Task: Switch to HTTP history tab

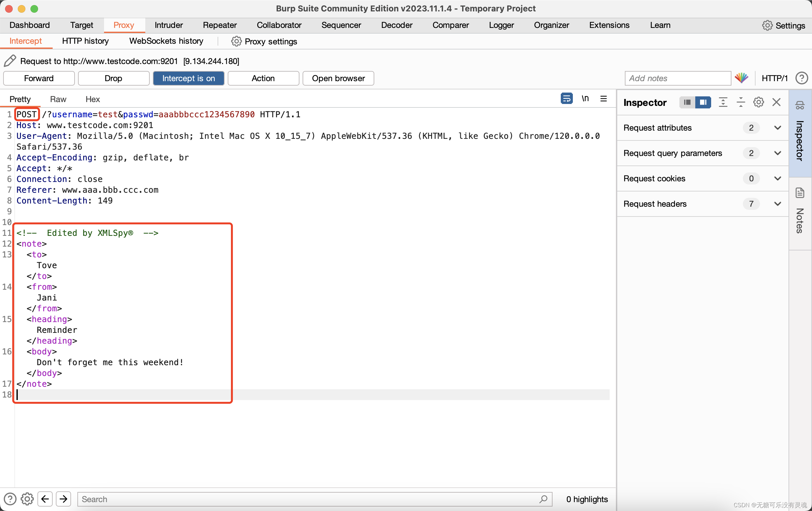Action: [85, 41]
